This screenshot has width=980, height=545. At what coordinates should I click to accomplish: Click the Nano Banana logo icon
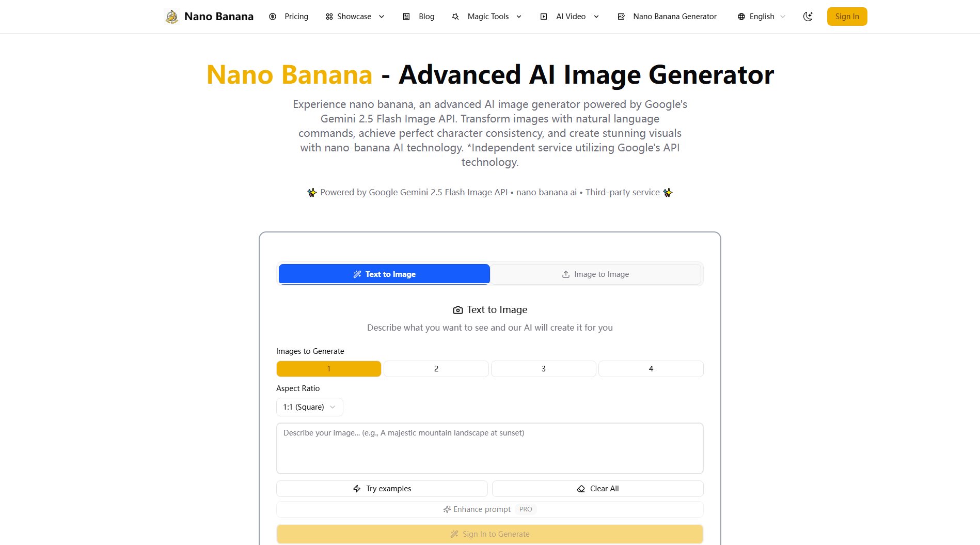coord(172,17)
